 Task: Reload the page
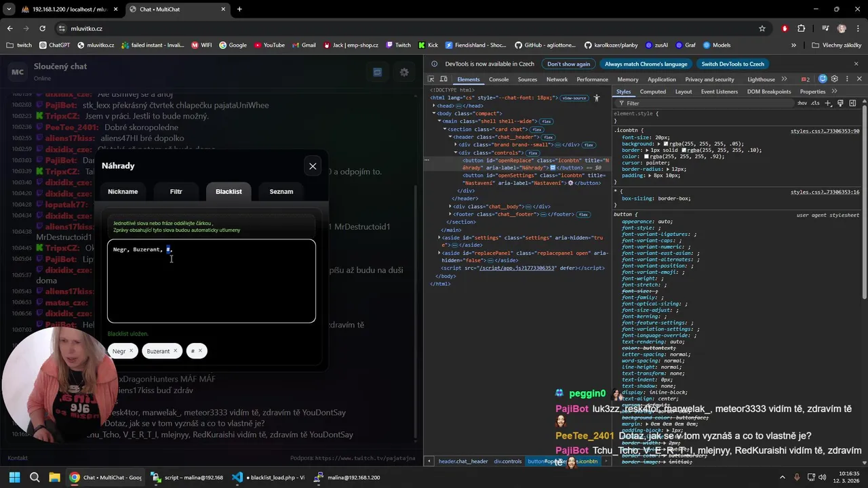[42, 28]
